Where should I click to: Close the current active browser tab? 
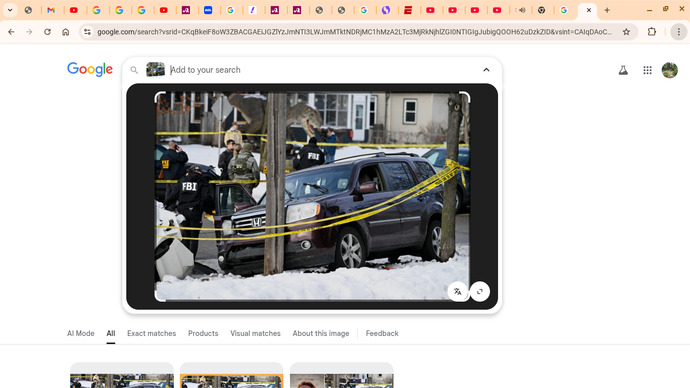588,10
